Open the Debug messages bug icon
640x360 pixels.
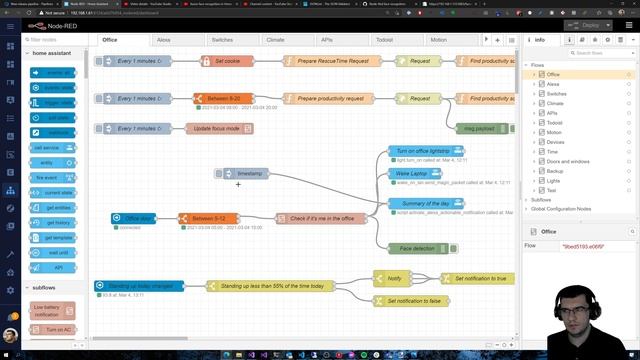point(595,40)
